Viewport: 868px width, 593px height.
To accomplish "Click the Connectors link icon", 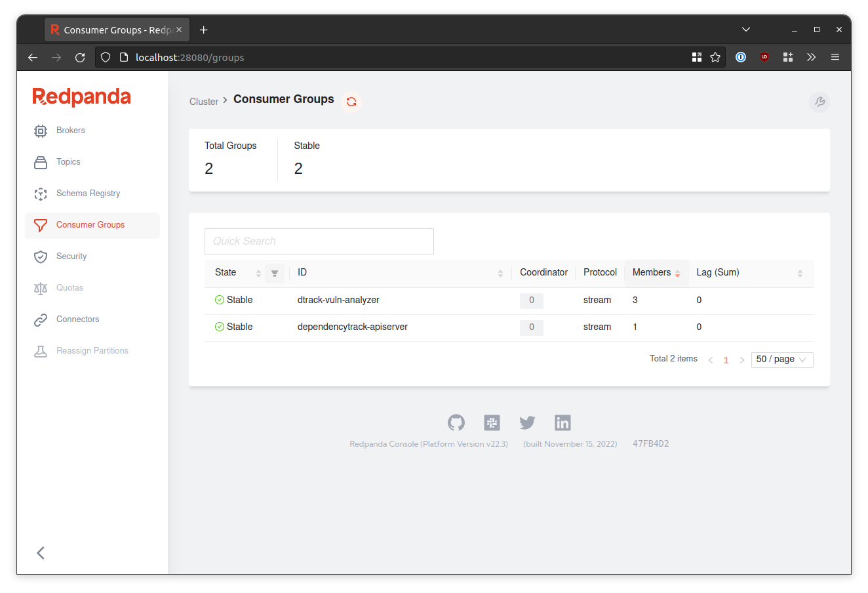I will (41, 320).
